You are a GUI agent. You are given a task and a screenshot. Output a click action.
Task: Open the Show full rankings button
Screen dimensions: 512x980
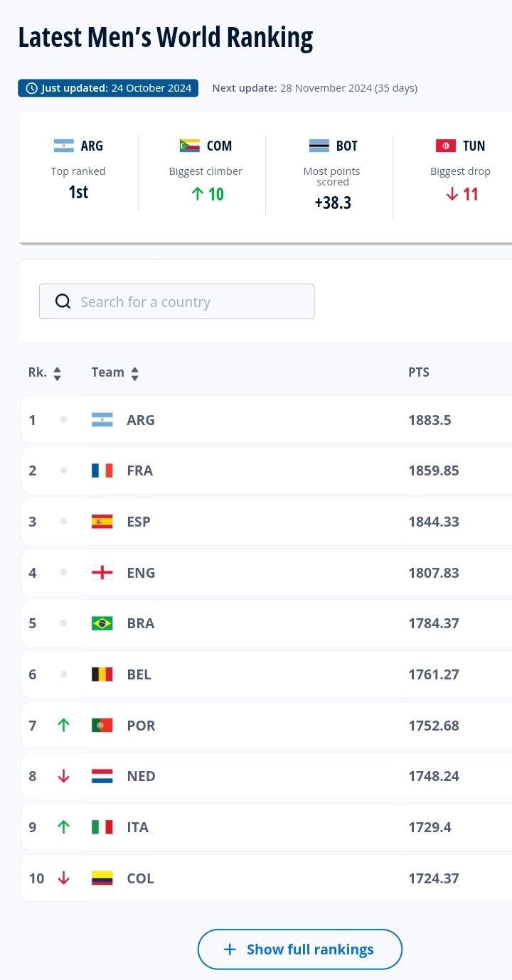[x=300, y=949]
